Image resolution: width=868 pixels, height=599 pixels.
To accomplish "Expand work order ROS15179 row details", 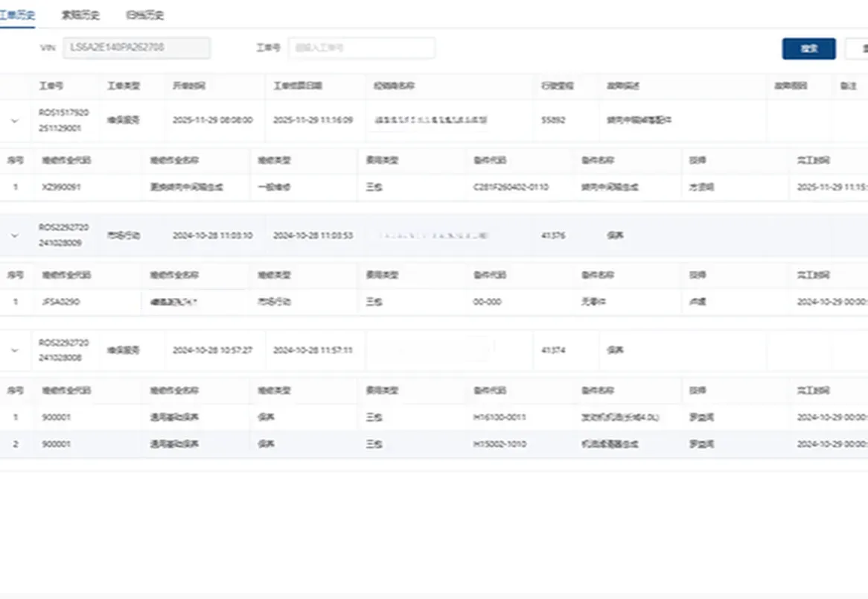I will (16, 120).
